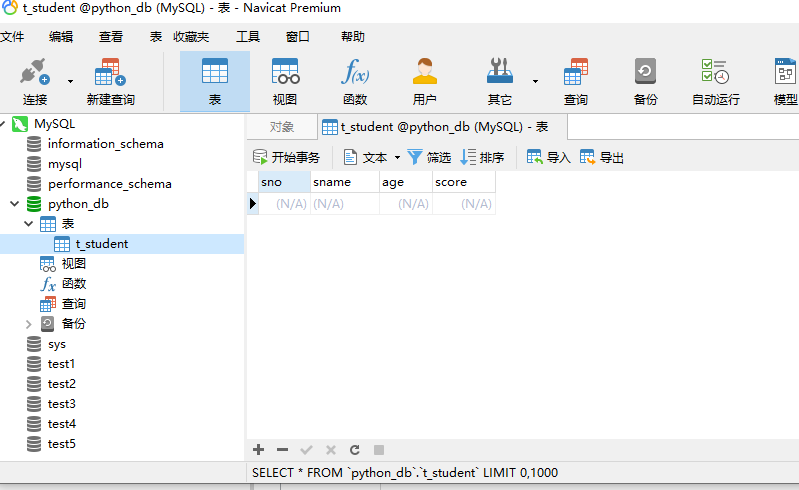799x490 pixels.
Task: Select the t_student @python_db table tab
Action: point(442,127)
